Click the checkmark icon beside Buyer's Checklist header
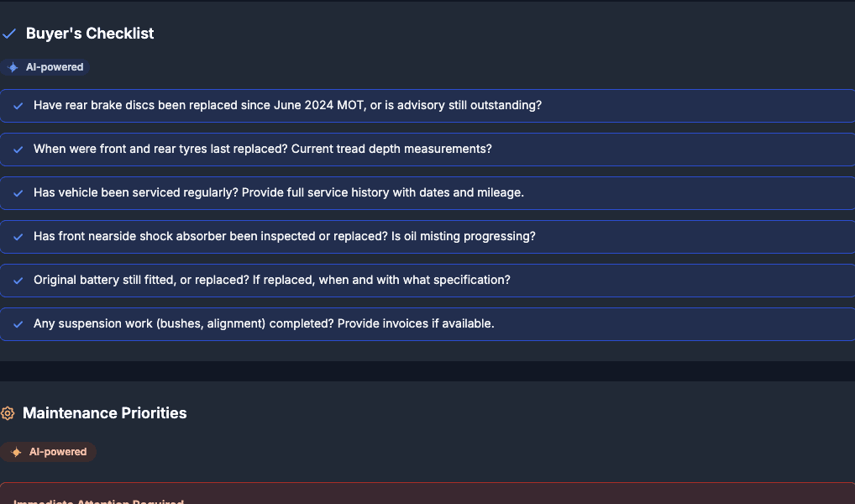Image resolution: width=855 pixels, height=504 pixels. pyautogui.click(x=9, y=34)
